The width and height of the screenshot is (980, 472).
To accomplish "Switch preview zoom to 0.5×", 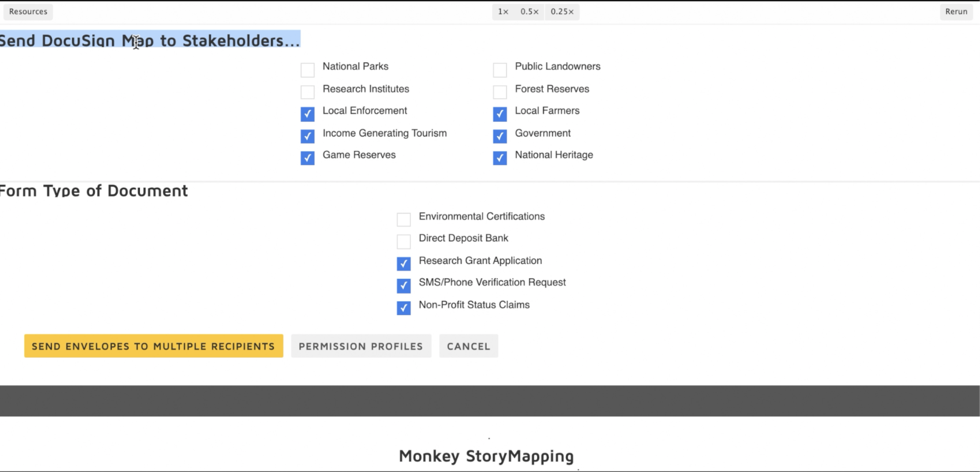I will pos(529,11).
